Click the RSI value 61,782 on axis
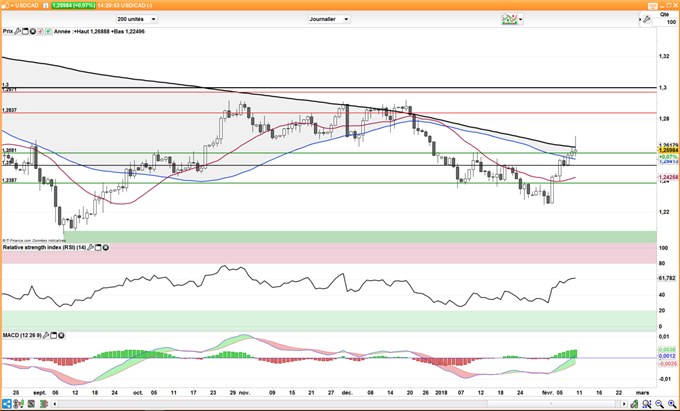The image size is (680, 411). coord(668,278)
